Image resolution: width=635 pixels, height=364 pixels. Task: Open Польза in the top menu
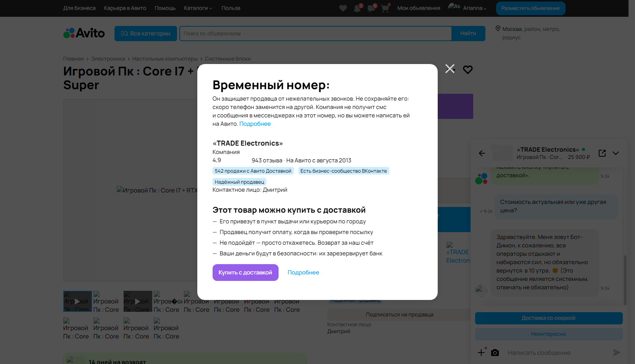pos(231,8)
